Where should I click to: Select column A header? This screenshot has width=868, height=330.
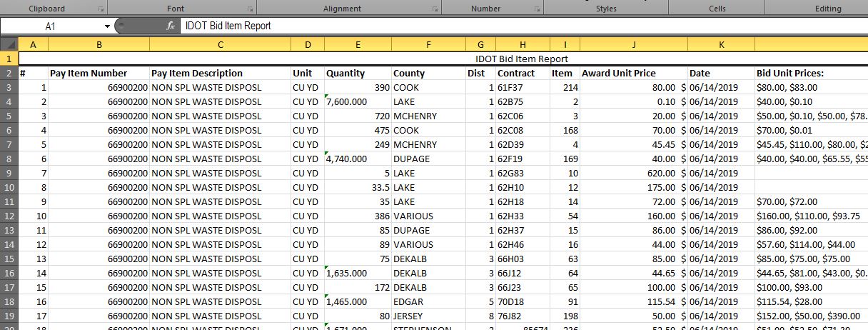(x=34, y=44)
